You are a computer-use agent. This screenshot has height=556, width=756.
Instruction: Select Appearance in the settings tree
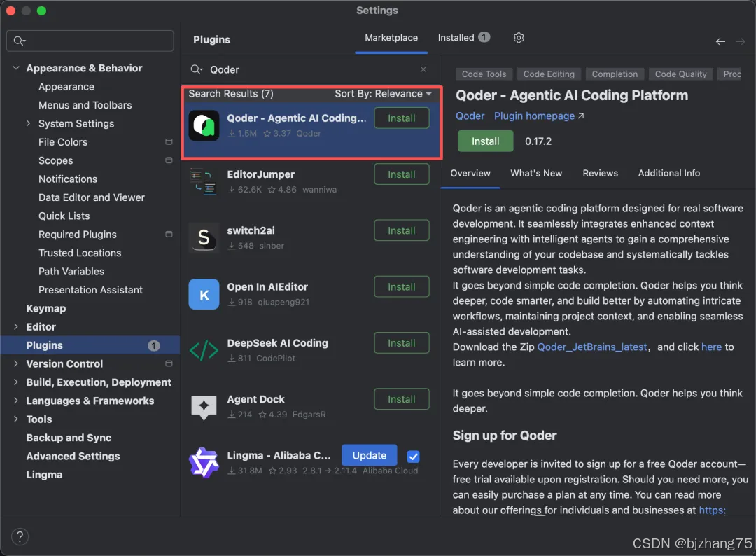click(x=66, y=87)
